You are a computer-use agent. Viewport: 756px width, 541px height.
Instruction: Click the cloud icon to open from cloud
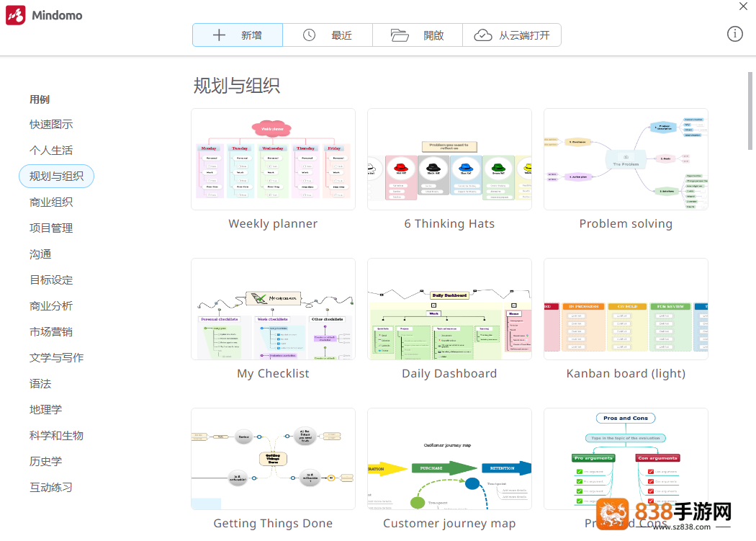(x=482, y=35)
